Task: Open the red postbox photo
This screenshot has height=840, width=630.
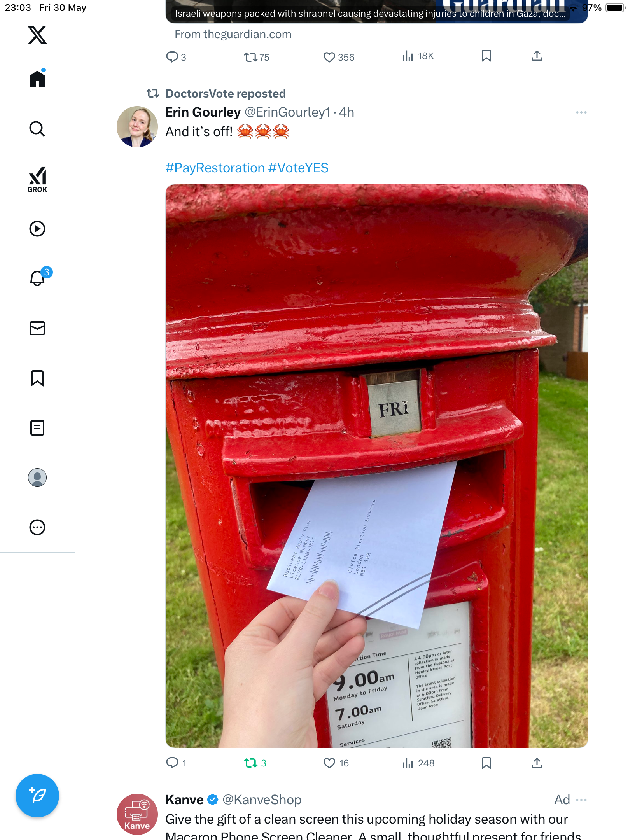Action: [x=376, y=466]
